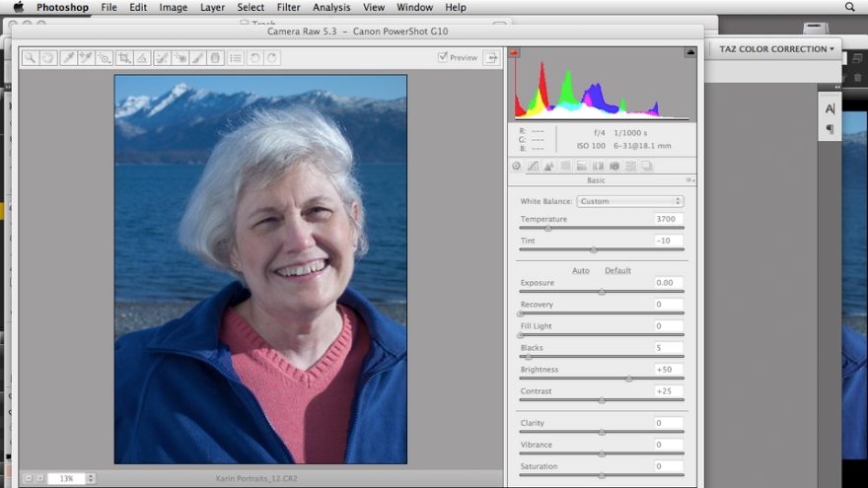Image resolution: width=868 pixels, height=488 pixels.
Task: Select the Color Sampler tool
Action: 86,57
